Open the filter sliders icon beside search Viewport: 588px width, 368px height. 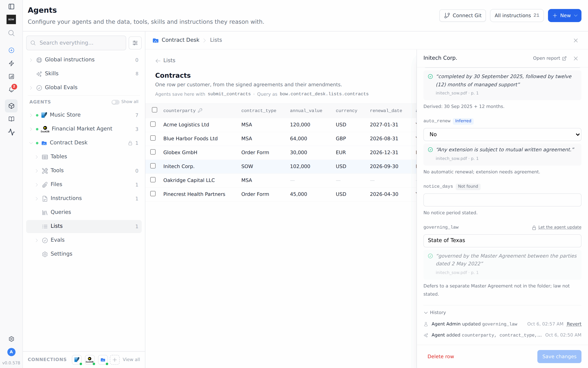(x=135, y=43)
